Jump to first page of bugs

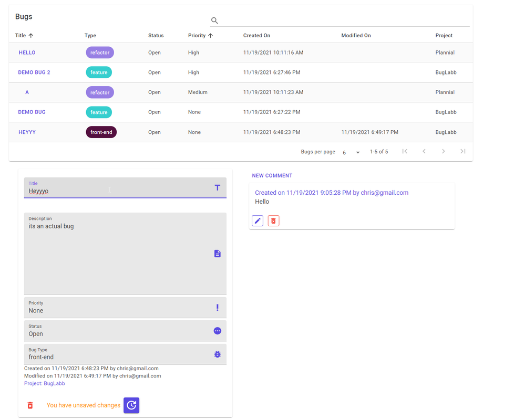point(405,151)
